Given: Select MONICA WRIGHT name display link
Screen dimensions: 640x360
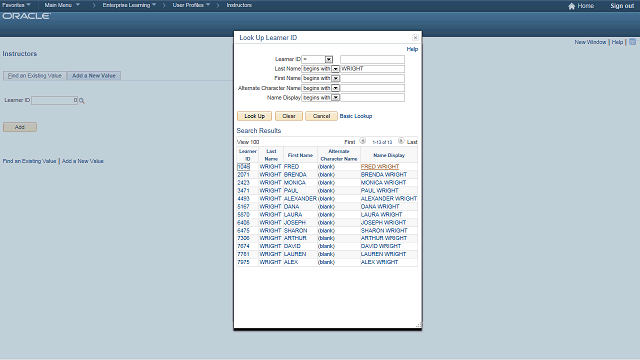Looking at the screenshot, I should pyautogui.click(x=383, y=182).
